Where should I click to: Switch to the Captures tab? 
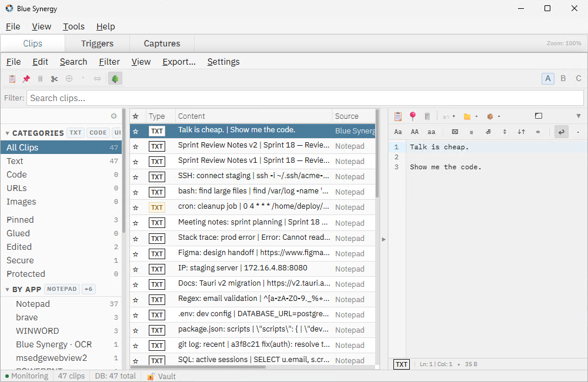click(161, 43)
